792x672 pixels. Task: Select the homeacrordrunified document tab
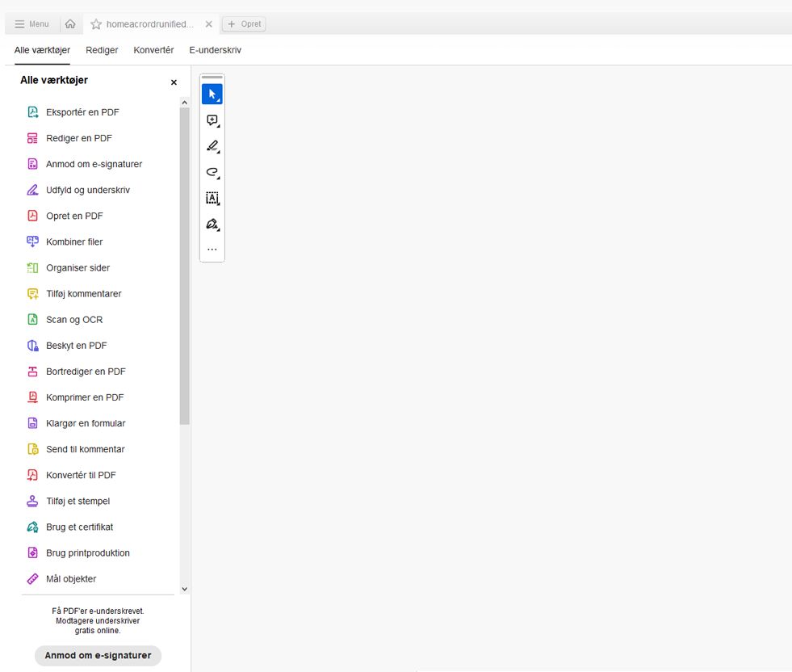pos(150,23)
